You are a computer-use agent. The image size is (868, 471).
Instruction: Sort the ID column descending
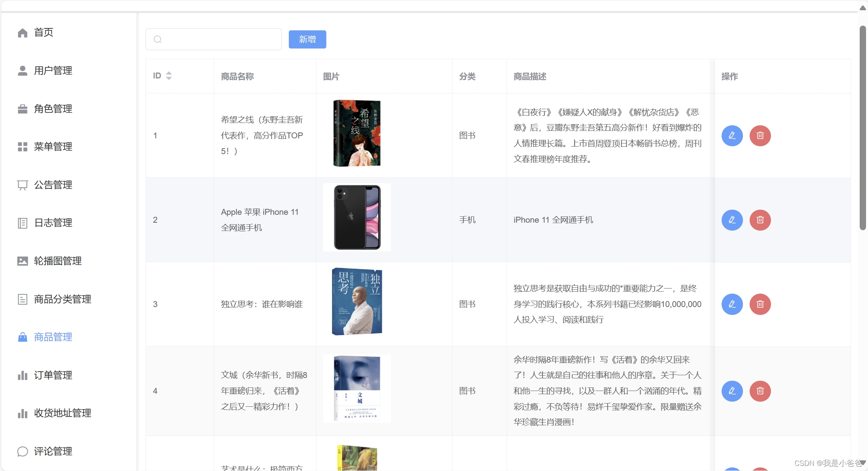tap(169, 78)
